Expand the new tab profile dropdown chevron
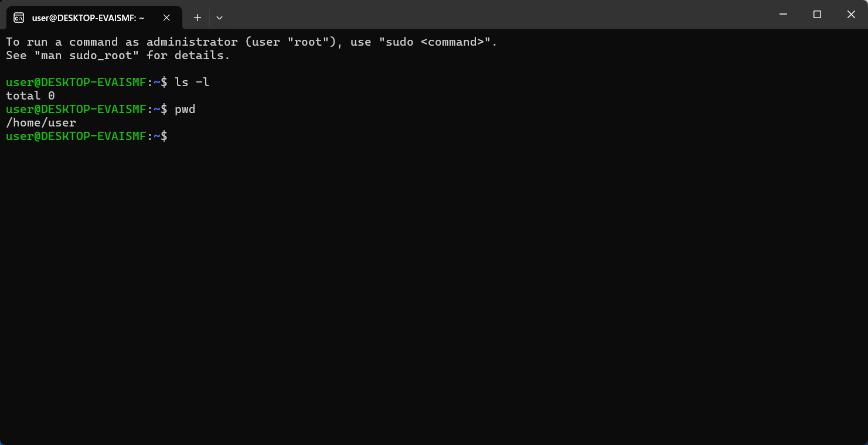 coord(219,18)
